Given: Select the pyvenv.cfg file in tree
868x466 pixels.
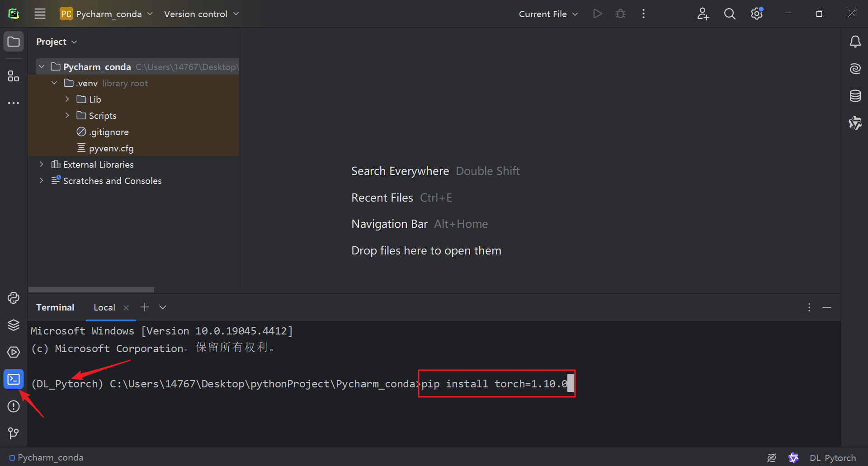Looking at the screenshot, I should click(x=111, y=148).
